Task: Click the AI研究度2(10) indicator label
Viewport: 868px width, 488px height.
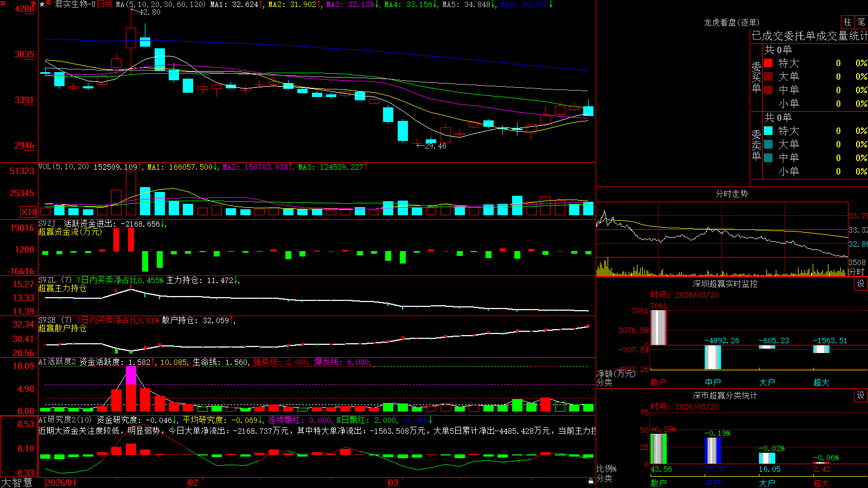Action: pos(65,420)
